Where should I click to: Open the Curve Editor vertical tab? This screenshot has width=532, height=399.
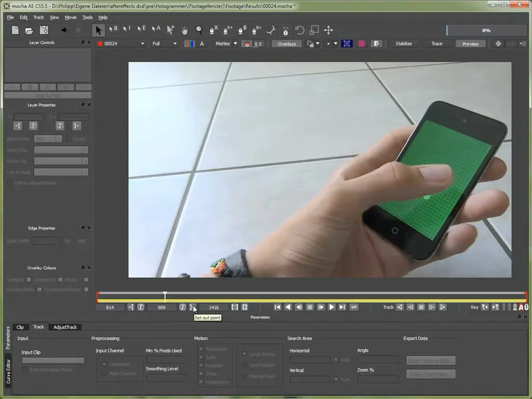[x=8, y=371]
